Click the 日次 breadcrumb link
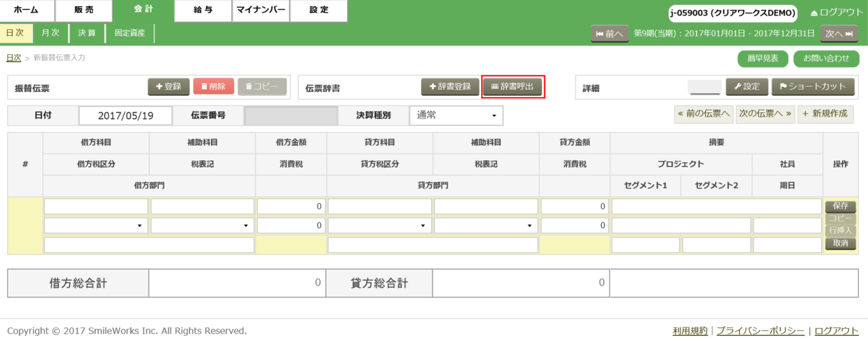868x341 pixels. coord(14,58)
